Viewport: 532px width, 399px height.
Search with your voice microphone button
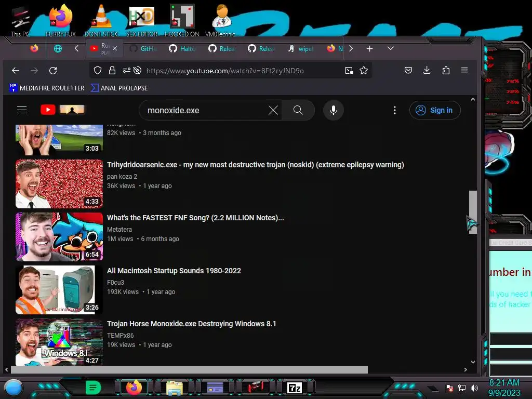click(x=334, y=110)
